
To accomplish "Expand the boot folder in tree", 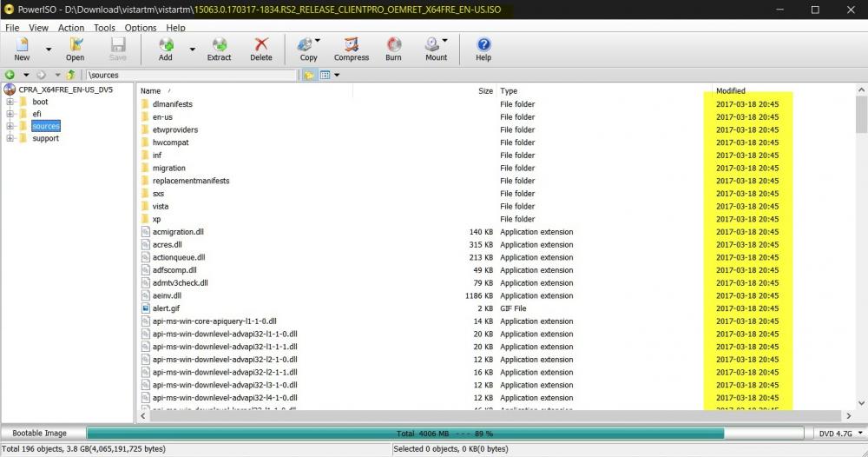I will pos(10,102).
